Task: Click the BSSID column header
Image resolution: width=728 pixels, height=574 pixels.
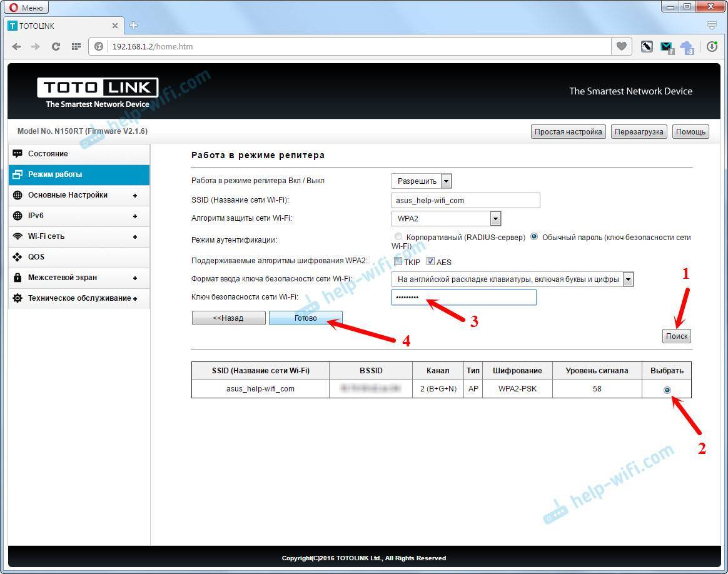Action: click(371, 371)
